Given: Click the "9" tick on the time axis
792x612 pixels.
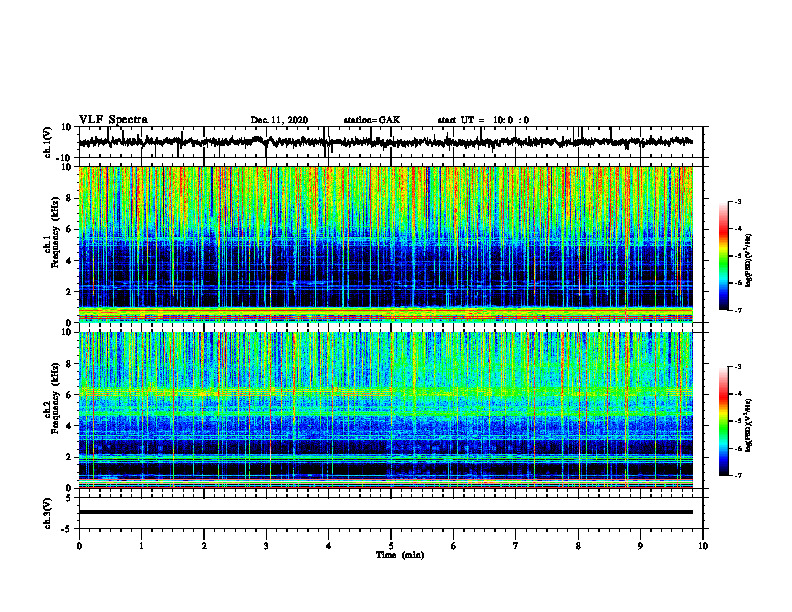Looking at the screenshot, I should click(640, 546).
